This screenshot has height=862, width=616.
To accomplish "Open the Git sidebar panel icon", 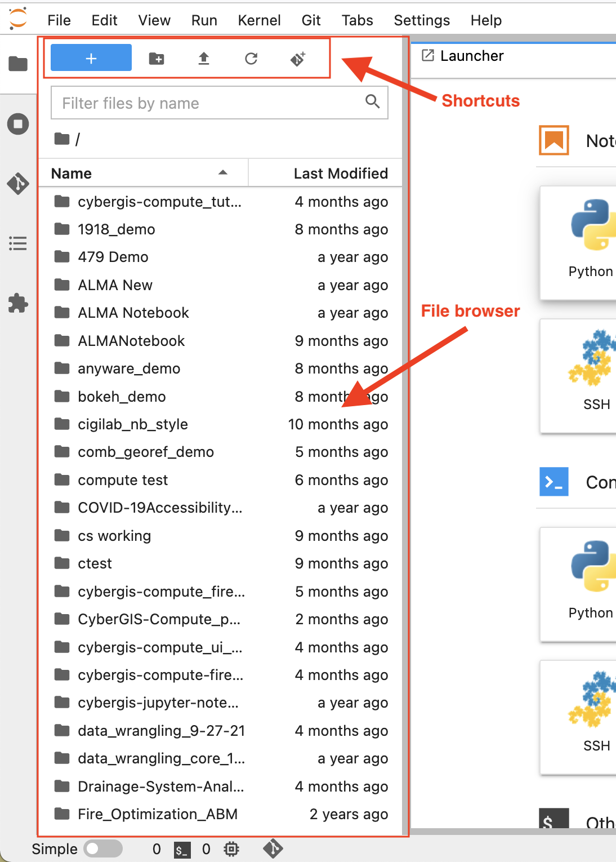I will pos(17,184).
